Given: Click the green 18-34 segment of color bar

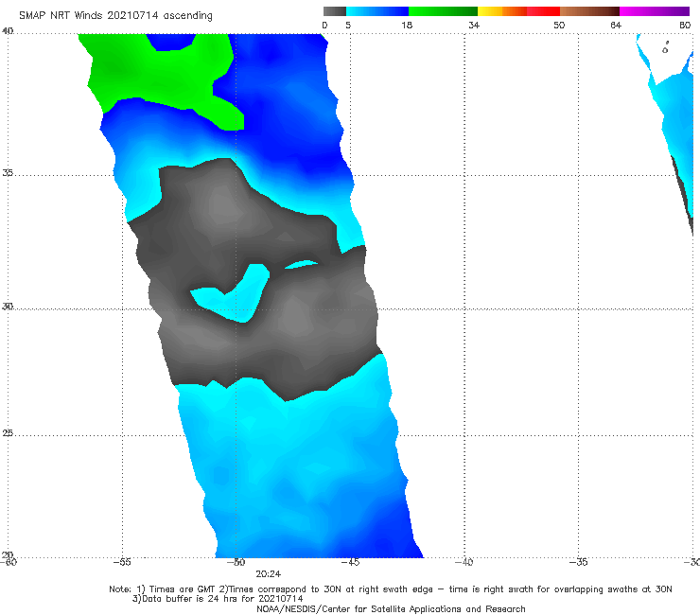Looking at the screenshot, I should click(x=444, y=11).
